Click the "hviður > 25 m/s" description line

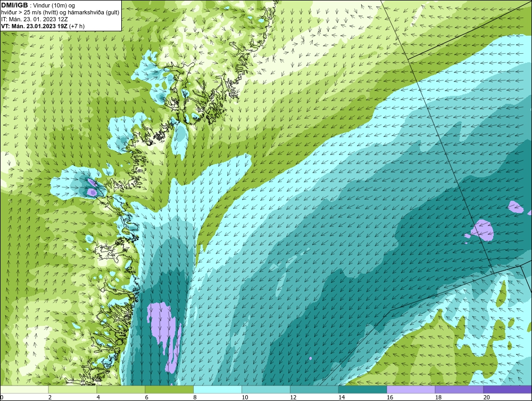(x=60, y=13)
